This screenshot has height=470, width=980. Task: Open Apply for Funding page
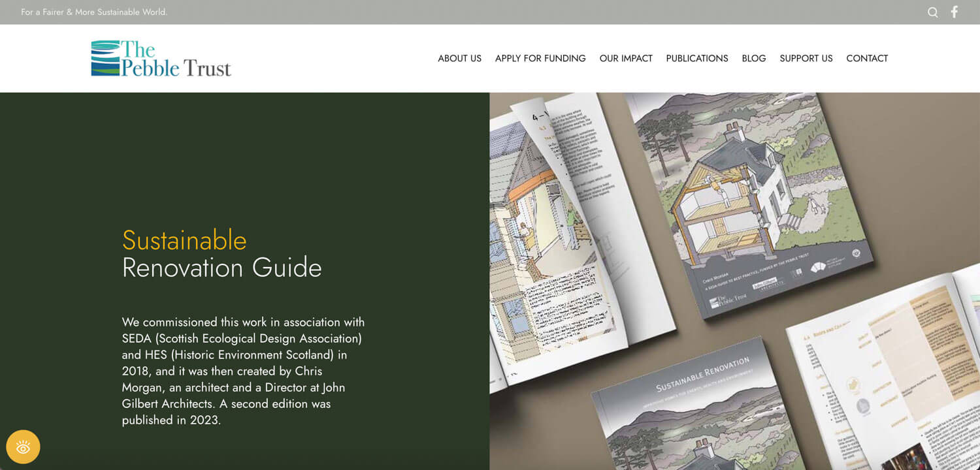tap(540, 59)
